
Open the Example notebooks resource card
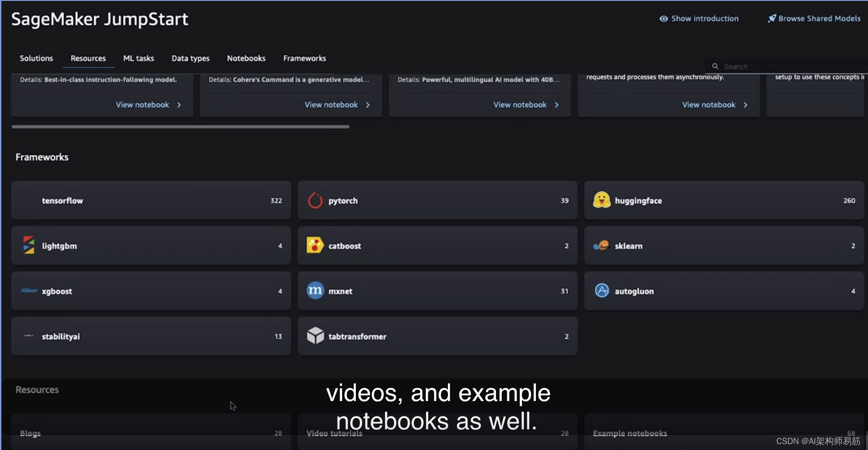[x=724, y=432]
